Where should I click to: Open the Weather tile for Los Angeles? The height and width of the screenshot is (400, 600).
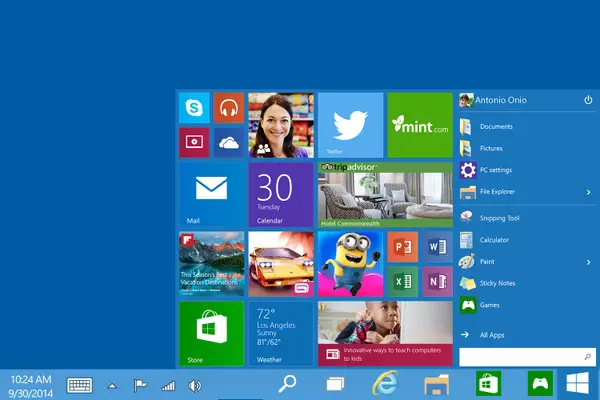(x=281, y=334)
